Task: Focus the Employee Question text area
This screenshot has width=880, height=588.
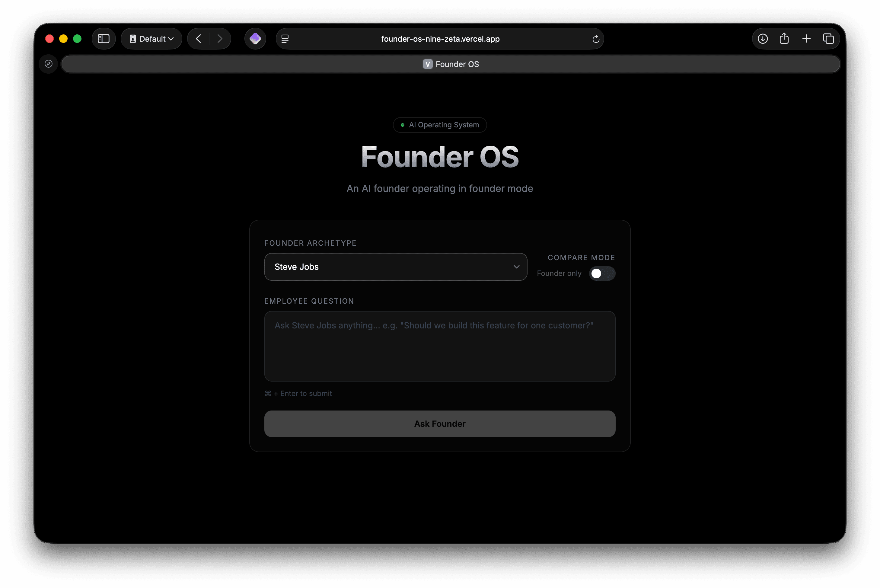Action: (x=440, y=346)
